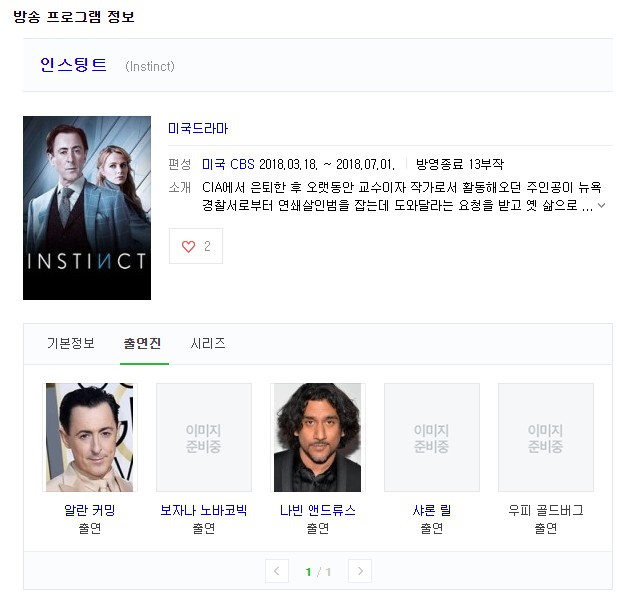The height and width of the screenshot is (604, 631).
Task: Click the 미국드라마 genre link
Action: (x=199, y=129)
